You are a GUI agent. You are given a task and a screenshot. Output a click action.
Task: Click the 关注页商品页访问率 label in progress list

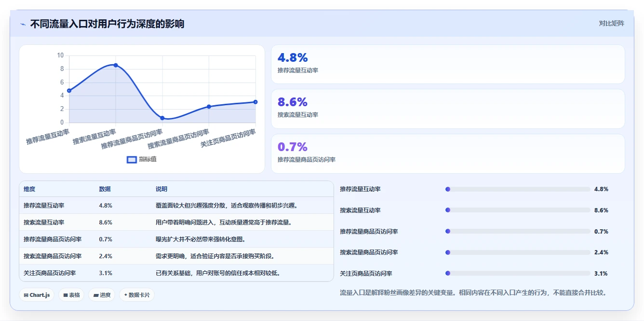(x=366, y=274)
